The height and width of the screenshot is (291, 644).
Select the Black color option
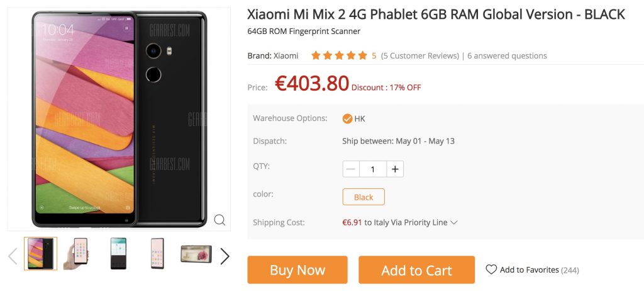[x=364, y=197]
